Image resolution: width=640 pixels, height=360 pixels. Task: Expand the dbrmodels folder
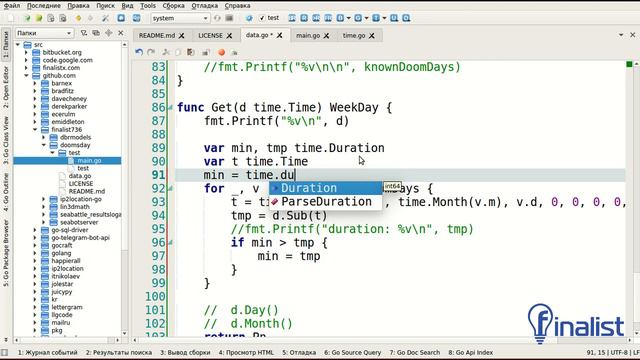[44, 138]
